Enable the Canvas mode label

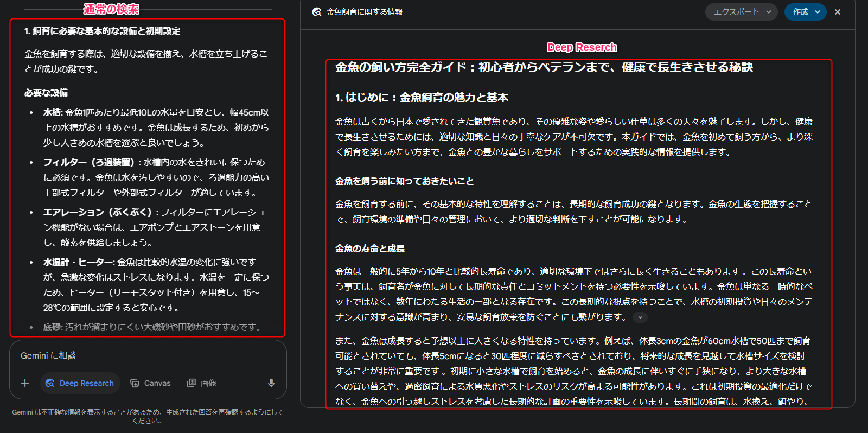(157, 383)
